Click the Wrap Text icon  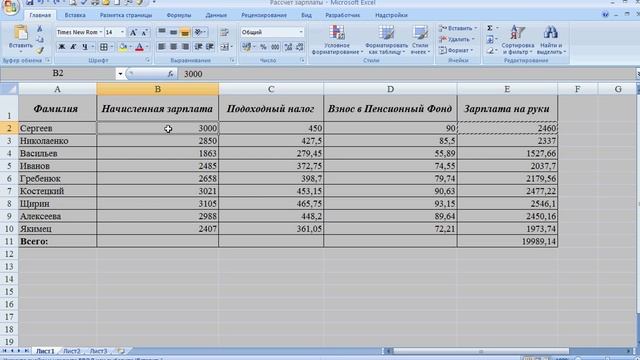[224, 32]
